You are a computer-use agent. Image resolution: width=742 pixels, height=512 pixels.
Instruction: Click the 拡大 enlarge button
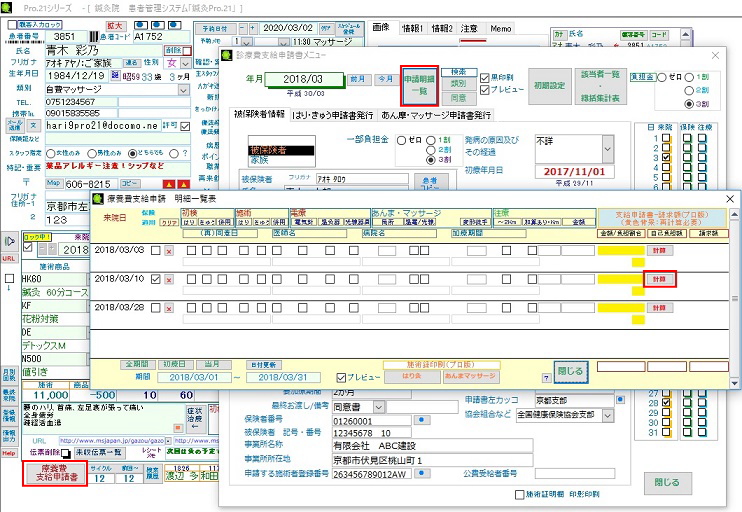click(115, 26)
